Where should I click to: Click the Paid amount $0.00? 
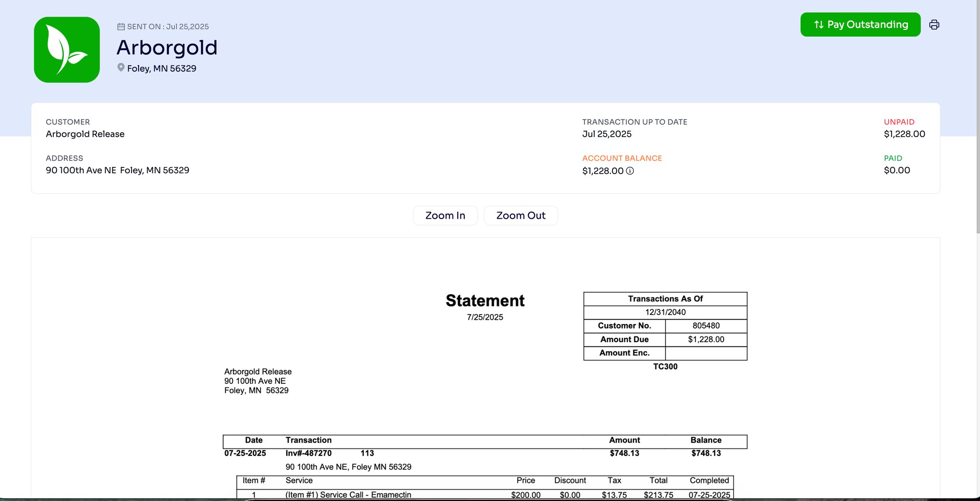coord(897,170)
